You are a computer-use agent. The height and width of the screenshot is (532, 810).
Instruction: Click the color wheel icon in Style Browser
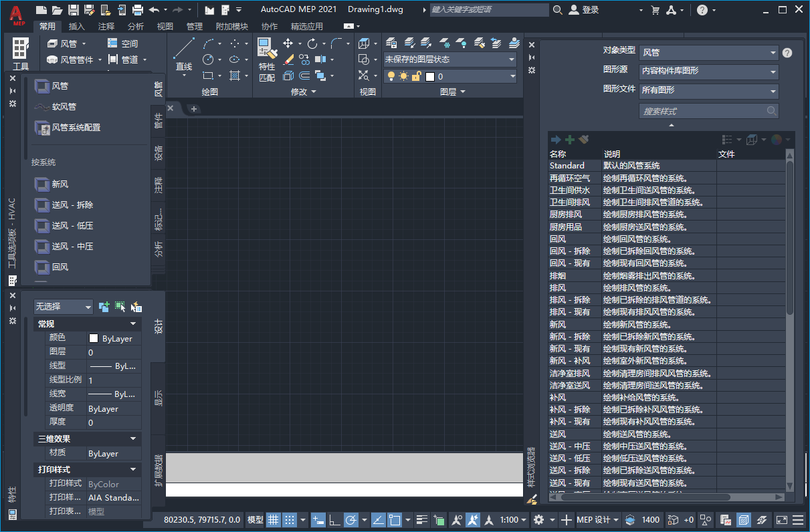point(776,140)
